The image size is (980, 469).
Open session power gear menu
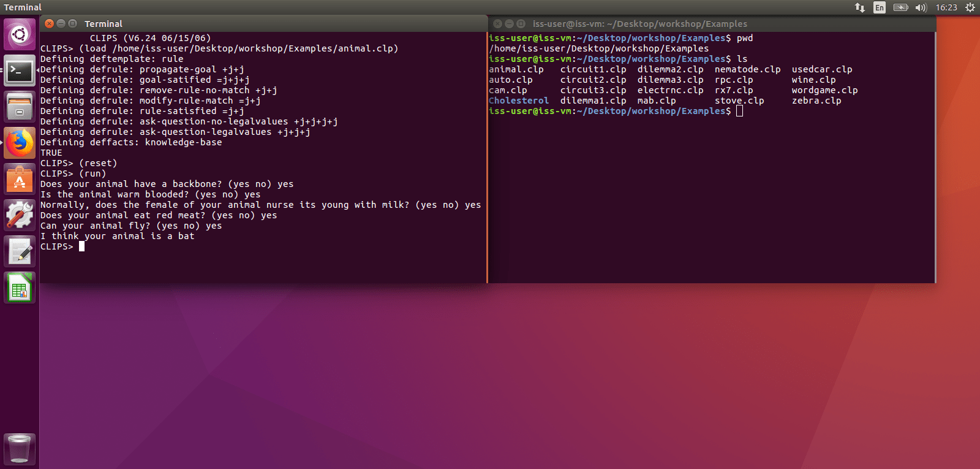pos(970,7)
